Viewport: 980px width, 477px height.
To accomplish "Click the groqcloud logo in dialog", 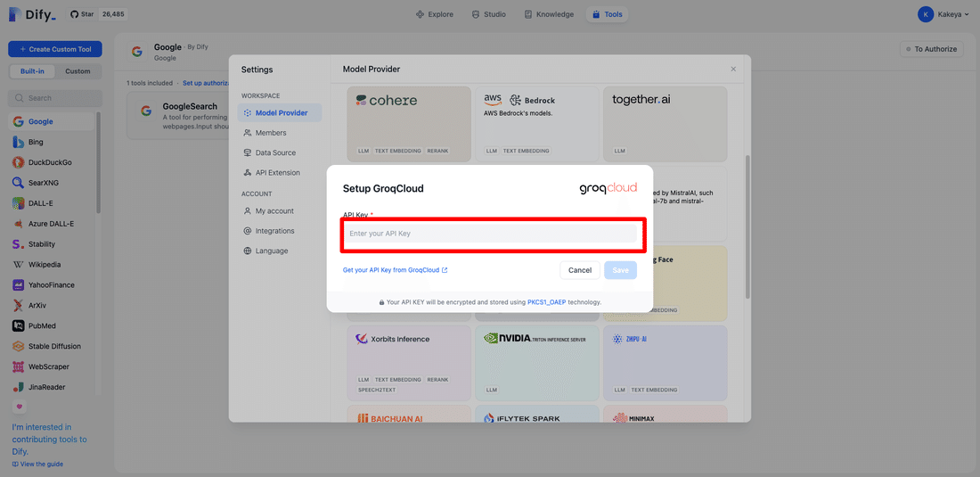I will (x=608, y=188).
